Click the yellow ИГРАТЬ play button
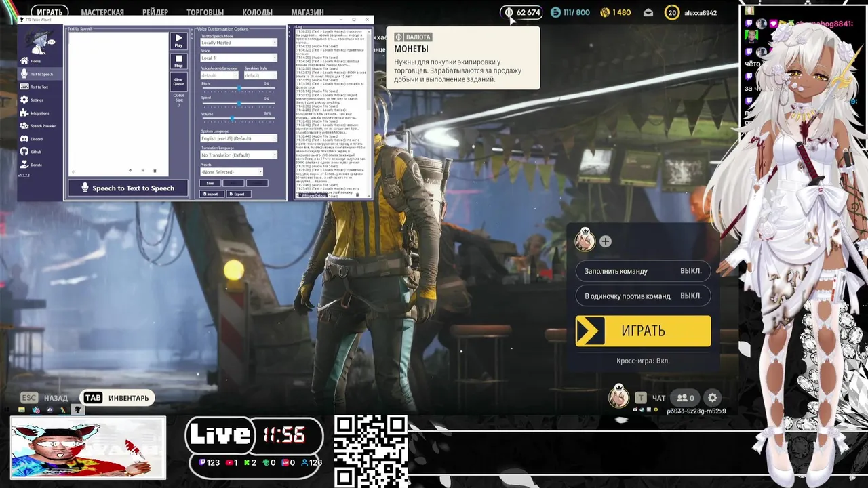This screenshot has height=488, width=868. pyautogui.click(x=643, y=331)
